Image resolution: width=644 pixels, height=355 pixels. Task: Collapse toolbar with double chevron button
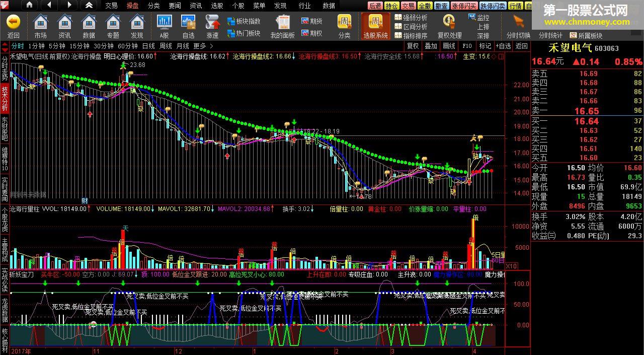click(89, 5)
